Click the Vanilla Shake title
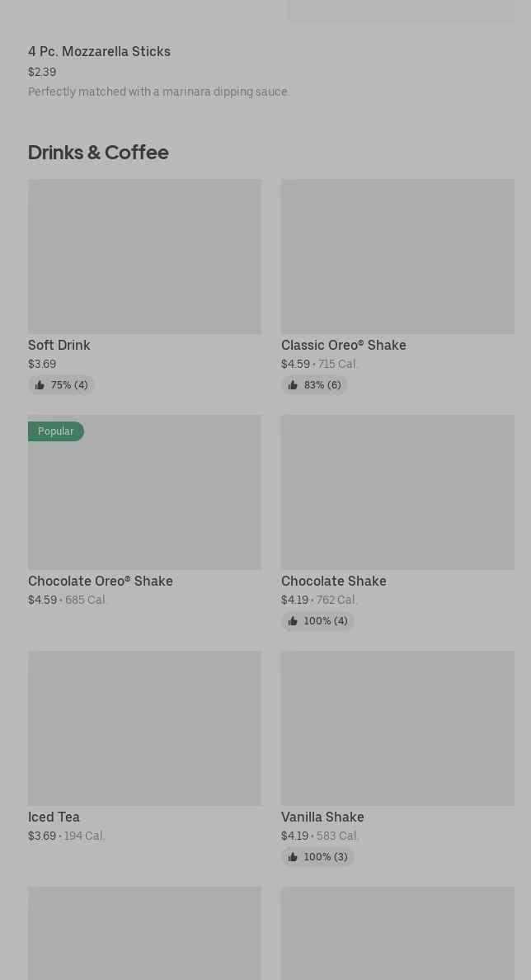 pyautogui.click(x=322, y=817)
